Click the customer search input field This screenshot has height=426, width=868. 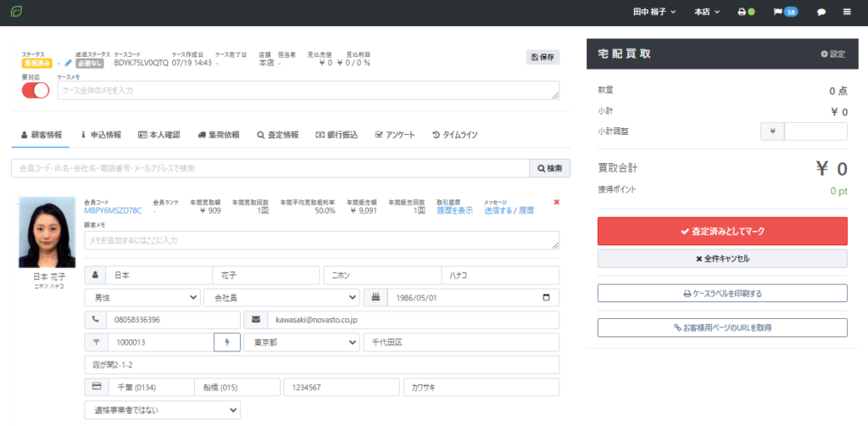(270, 168)
